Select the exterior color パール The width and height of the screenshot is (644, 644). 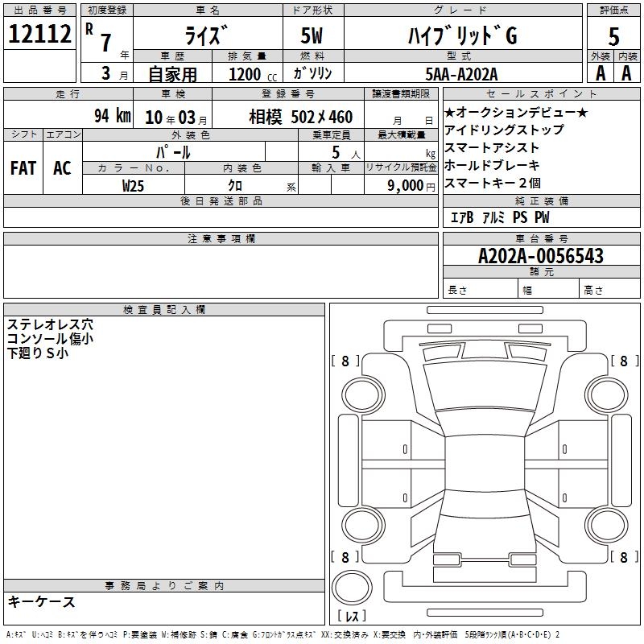point(173,152)
